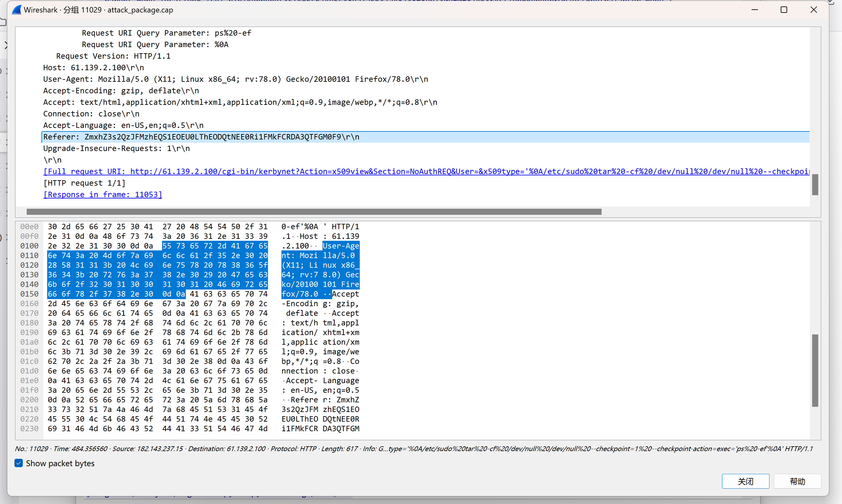Click ASCII text 'i1FMkFCR' in bytes pane
This screenshot has height=504, width=842.
point(299,428)
